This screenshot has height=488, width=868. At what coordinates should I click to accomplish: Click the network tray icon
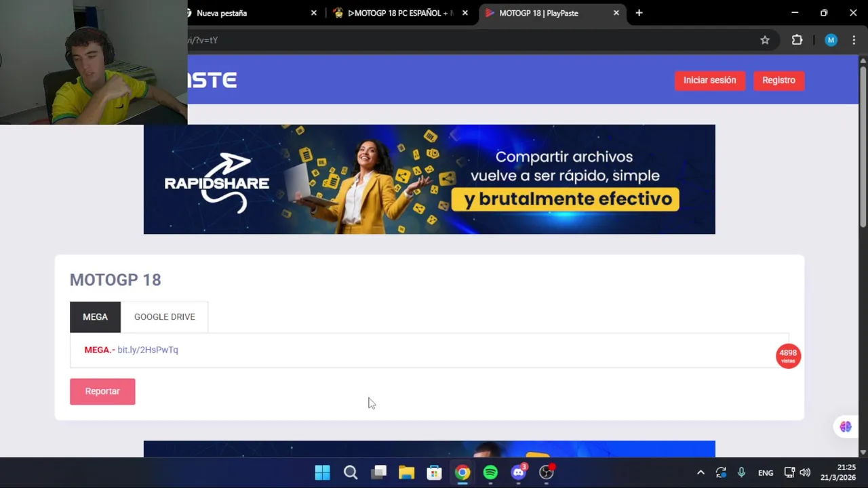click(x=789, y=472)
